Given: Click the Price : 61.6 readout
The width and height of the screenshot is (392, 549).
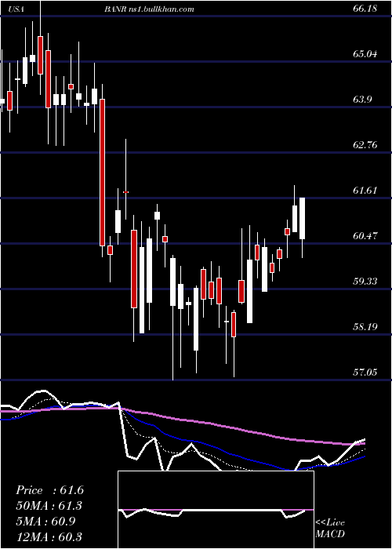Looking at the screenshot, I should point(49,490).
